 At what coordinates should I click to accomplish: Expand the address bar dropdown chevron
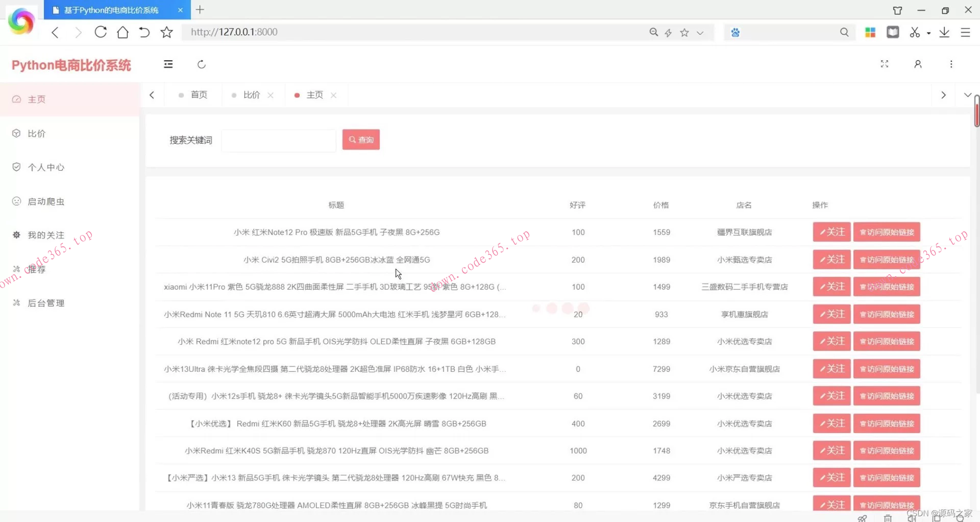(x=700, y=32)
